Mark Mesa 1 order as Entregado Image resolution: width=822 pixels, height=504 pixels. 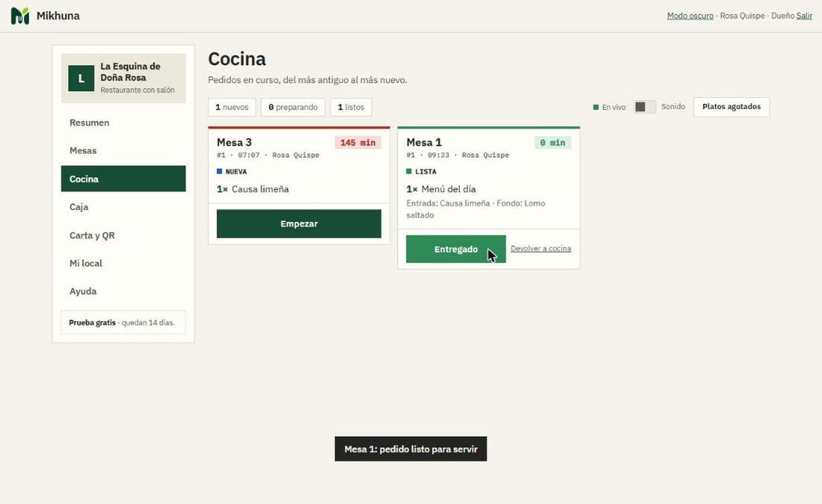tap(456, 249)
